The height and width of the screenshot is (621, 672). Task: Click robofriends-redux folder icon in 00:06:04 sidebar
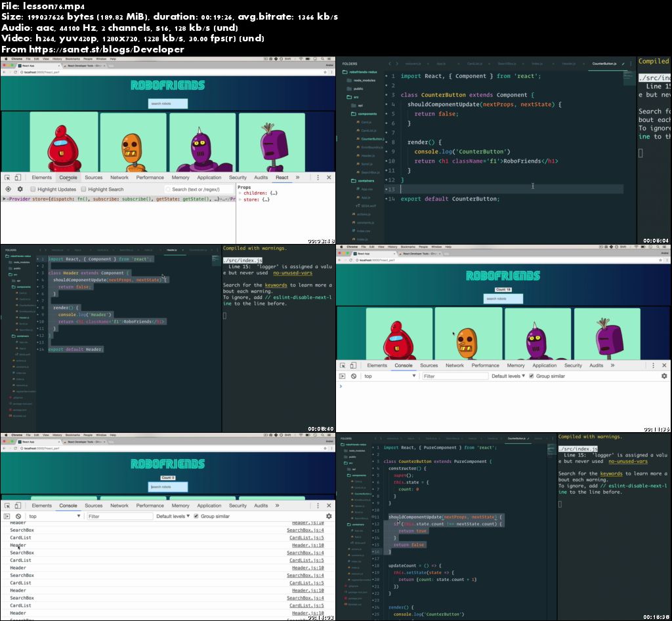[x=345, y=72]
